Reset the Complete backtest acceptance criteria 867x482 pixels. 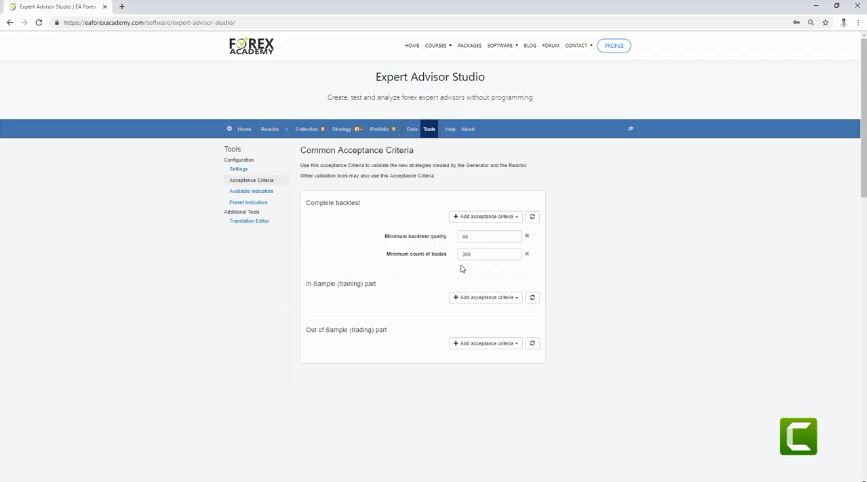coord(533,216)
